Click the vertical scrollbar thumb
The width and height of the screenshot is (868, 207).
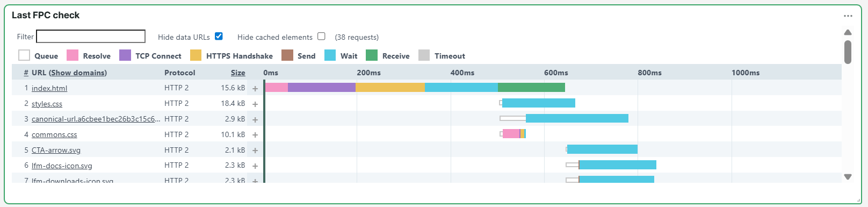848,52
